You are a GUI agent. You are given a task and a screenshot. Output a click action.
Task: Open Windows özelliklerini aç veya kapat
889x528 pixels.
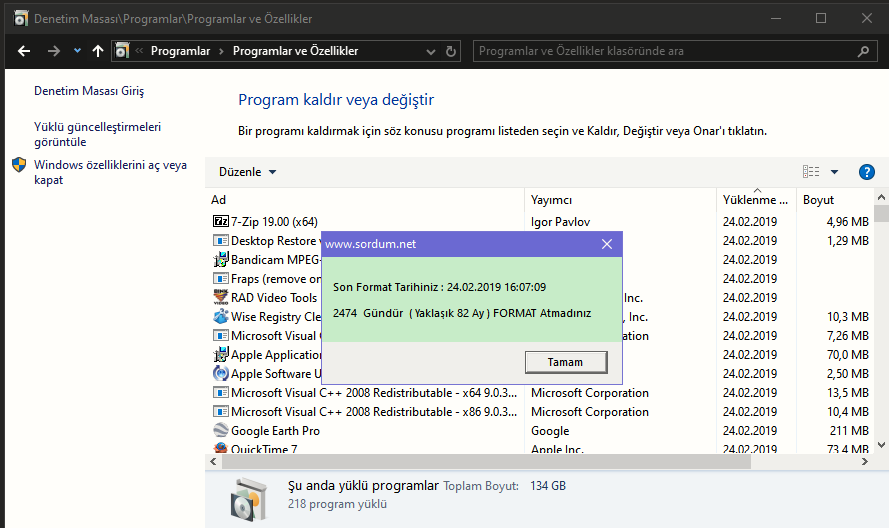click(111, 172)
